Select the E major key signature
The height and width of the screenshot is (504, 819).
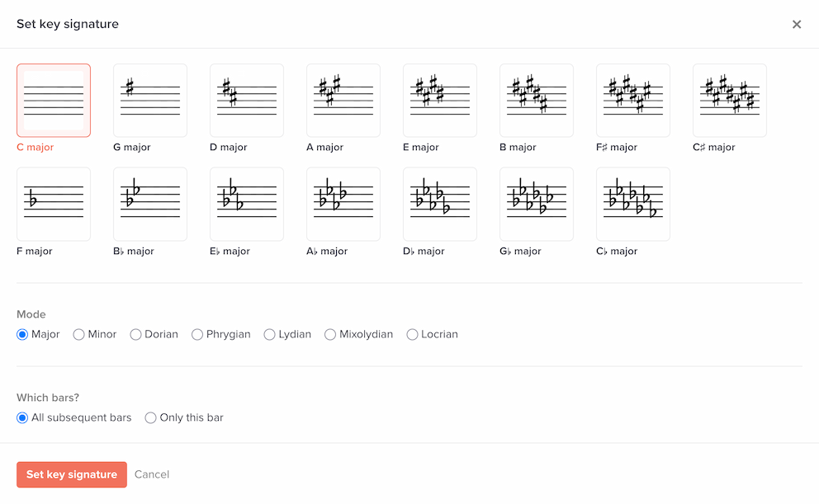tap(440, 101)
